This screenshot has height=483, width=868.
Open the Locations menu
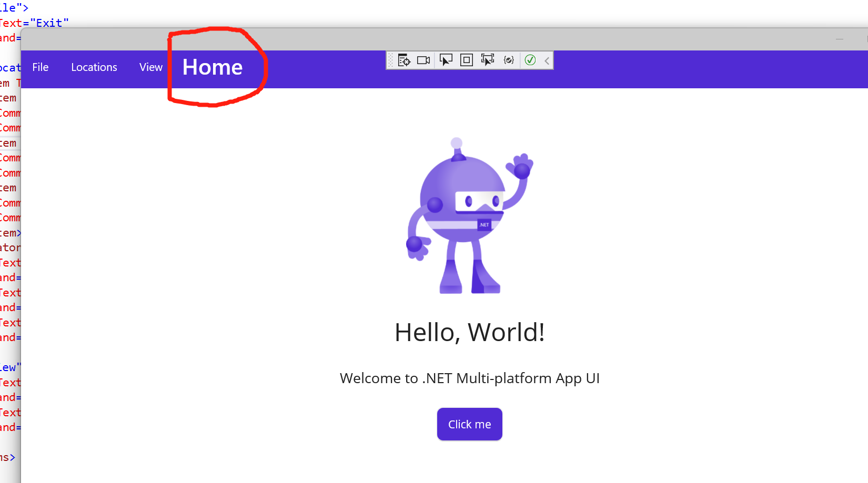pos(94,67)
